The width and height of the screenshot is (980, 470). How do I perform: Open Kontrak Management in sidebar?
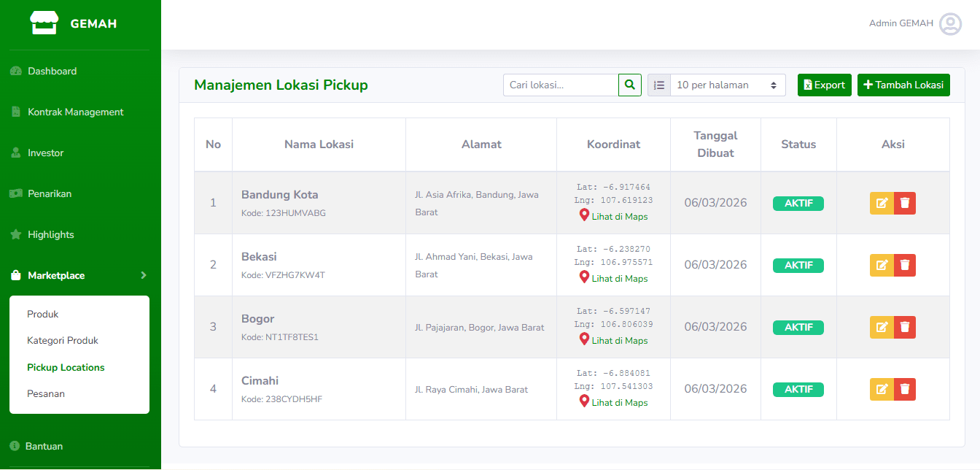[x=75, y=112]
